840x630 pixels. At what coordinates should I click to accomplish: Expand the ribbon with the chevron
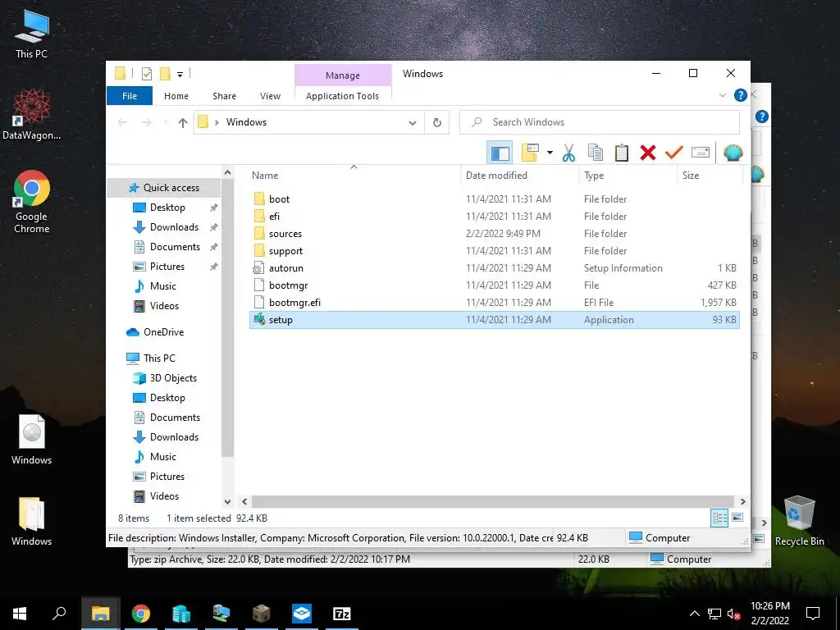[722, 95]
